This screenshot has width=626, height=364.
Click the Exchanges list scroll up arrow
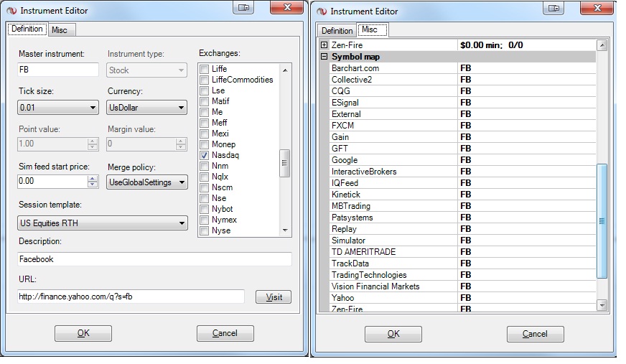pyautogui.click(x=285, y=70)
